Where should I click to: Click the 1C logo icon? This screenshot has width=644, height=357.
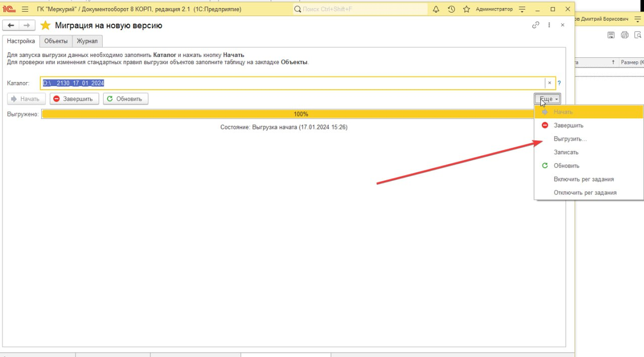tap(9, 9)
